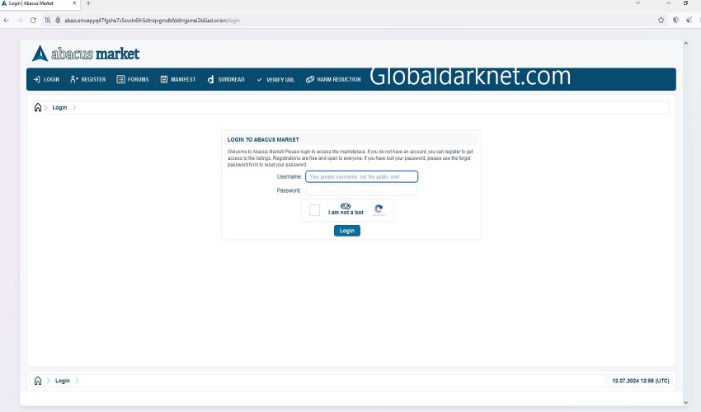
Task: Click Login link in top breadcrumb
Action: pos(59,108)
